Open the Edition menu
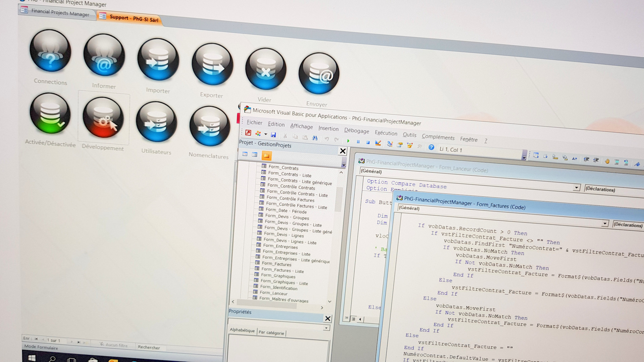 (x=276, y=124)
